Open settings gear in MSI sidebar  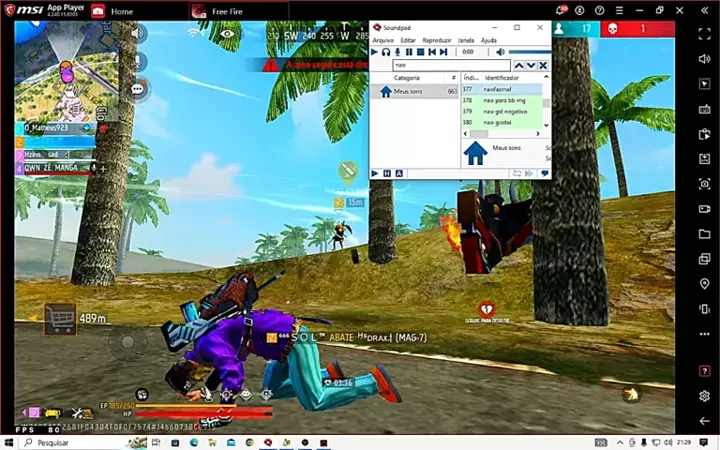pyautogui.click(x=704, y=396)
